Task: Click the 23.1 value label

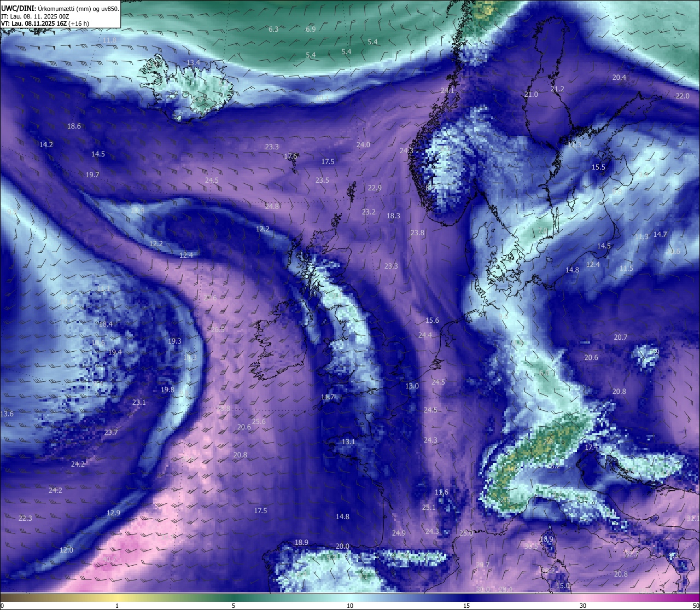Action: coord(139,403)
